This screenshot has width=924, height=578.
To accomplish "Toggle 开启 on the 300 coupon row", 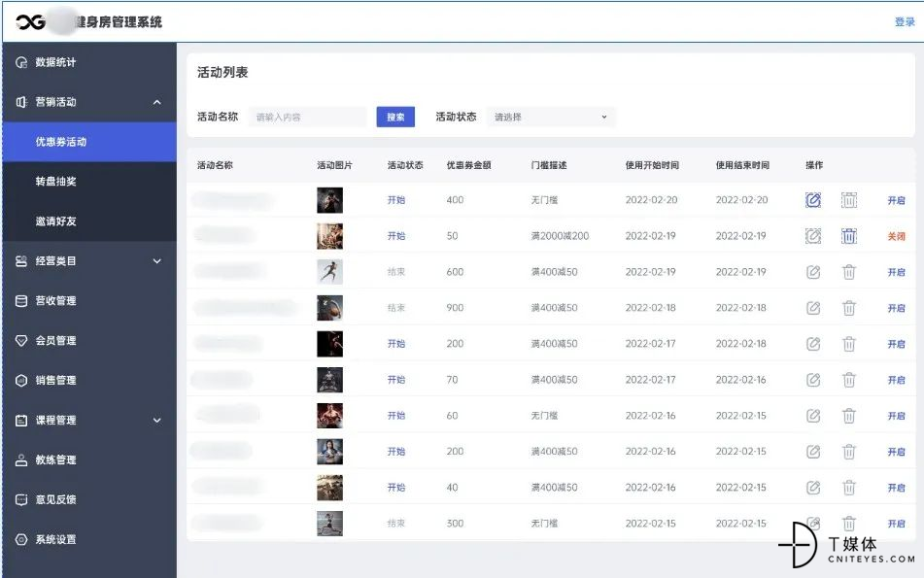I will point(896,524).
